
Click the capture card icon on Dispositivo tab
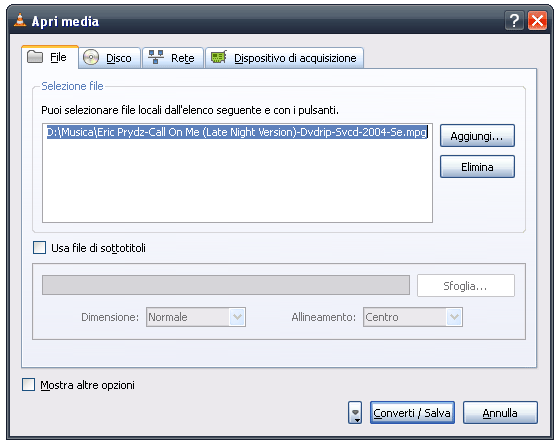tap(219, 57)
